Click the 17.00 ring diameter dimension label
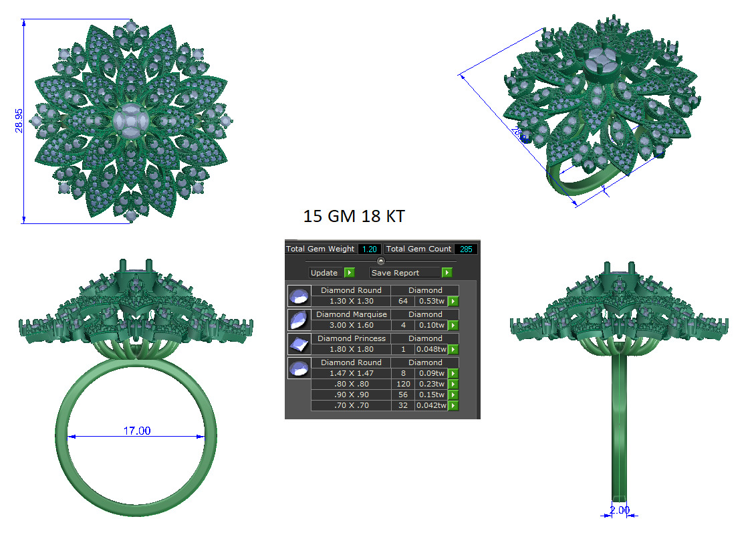Viewport: 756px width, 541px height. [x=137, y=431]
